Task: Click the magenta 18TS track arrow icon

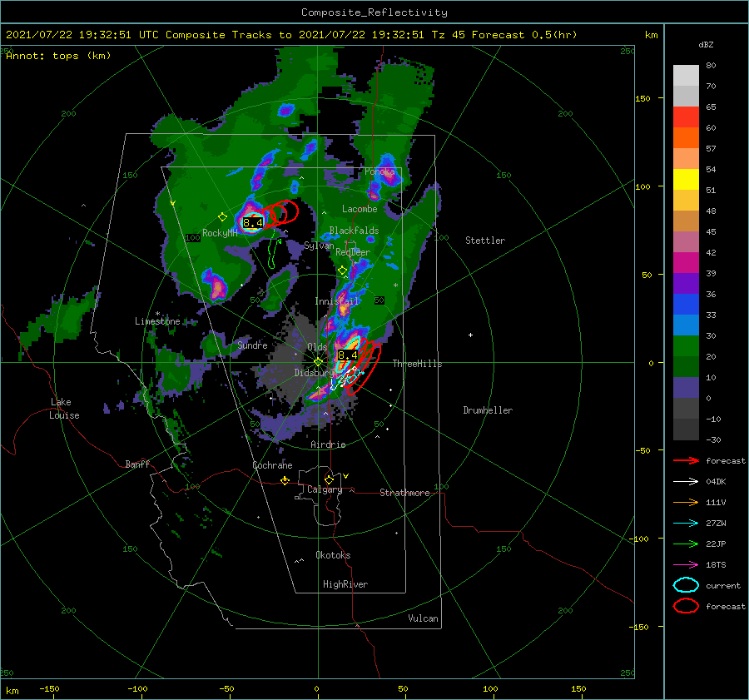Action: (x=686, y=565)
